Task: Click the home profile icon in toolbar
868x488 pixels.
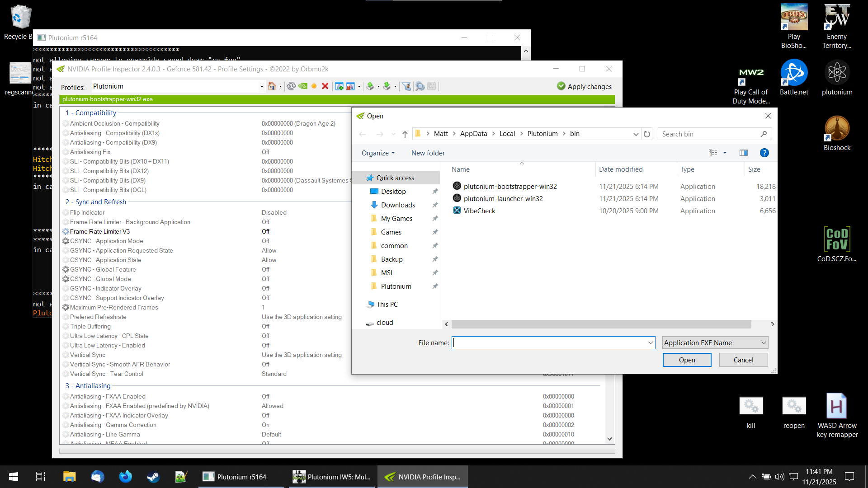Action: click(271, 86)
